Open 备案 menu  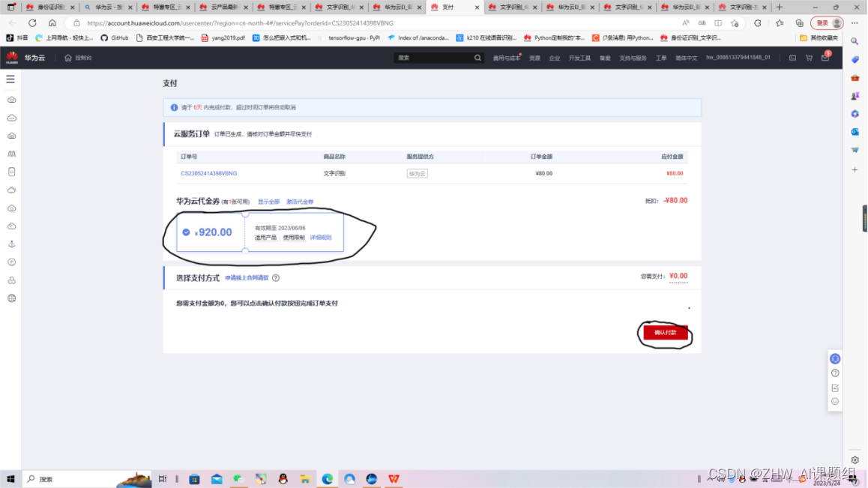[x=605, y=58]
